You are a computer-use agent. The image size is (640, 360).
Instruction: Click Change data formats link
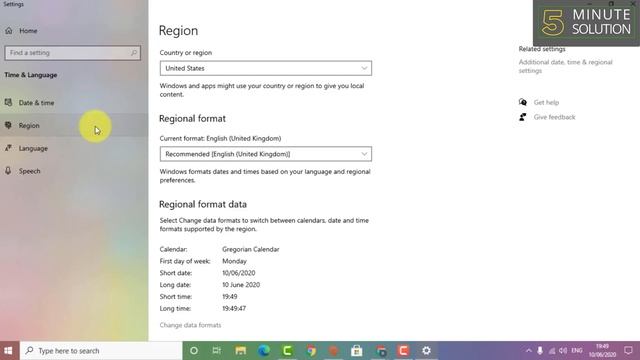pos(190,325)
